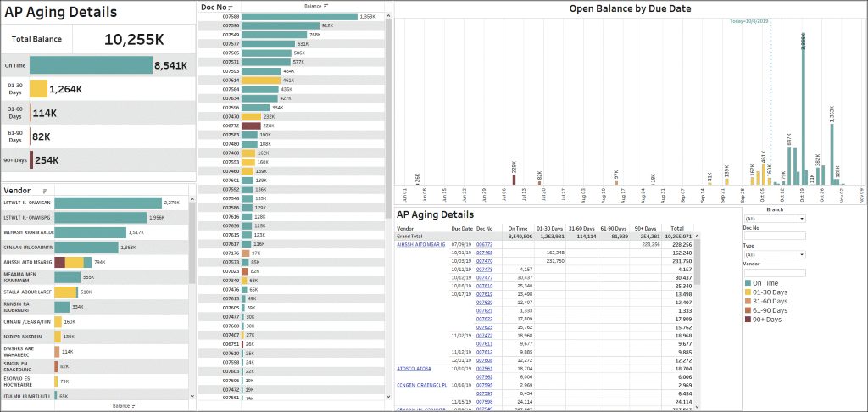Open document link 007470 in details table
This screenshot has width=868, height=412.
[484, 260]
